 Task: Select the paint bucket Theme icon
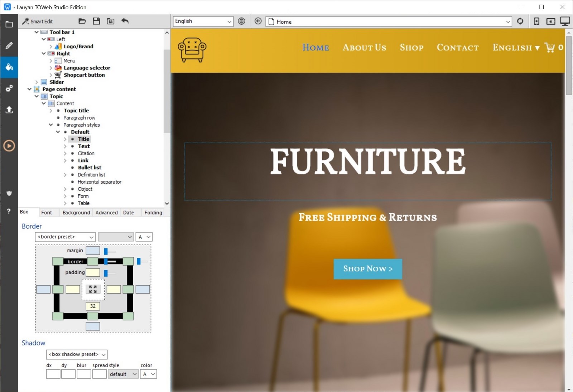point(9,67)
